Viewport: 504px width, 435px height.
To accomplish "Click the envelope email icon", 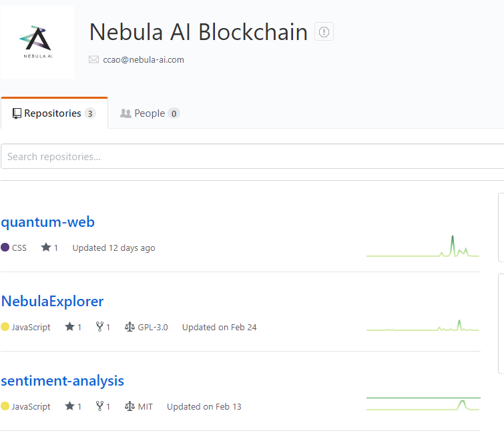I will (93, 59).
